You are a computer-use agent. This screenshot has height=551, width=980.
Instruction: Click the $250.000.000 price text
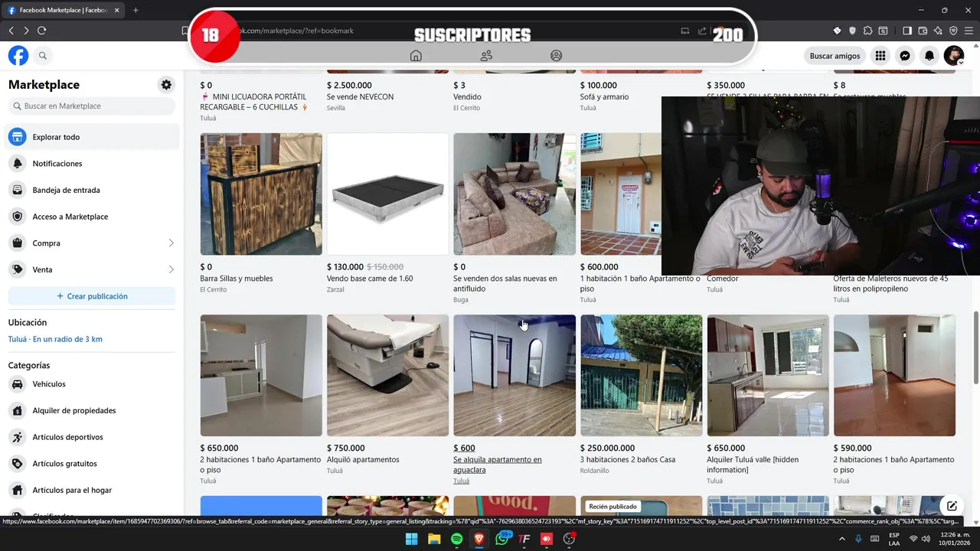tap(607, 448)
